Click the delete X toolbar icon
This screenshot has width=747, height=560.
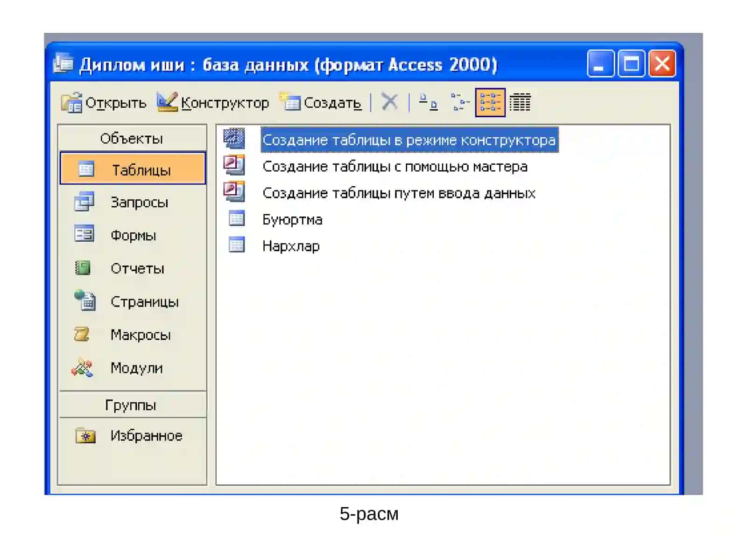(389, 102)
